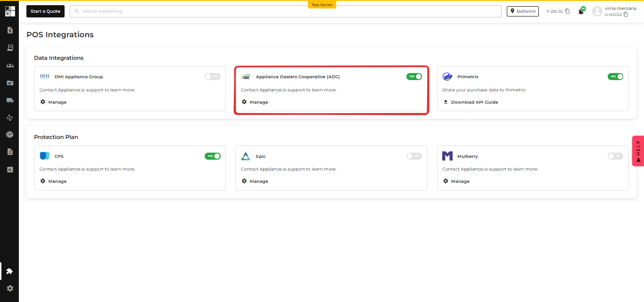644x302 pixels.
Task: Click the DMI Appliance Group logo
Action: (x=45, y=76)
